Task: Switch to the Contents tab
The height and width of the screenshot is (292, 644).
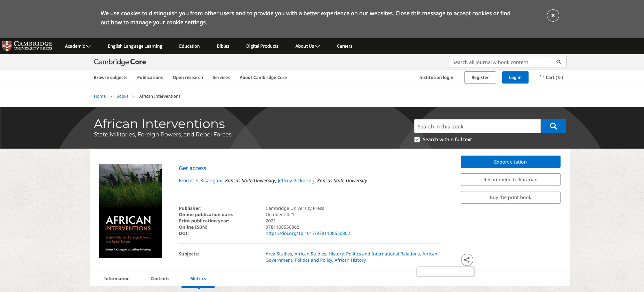Action: (160, 279)
